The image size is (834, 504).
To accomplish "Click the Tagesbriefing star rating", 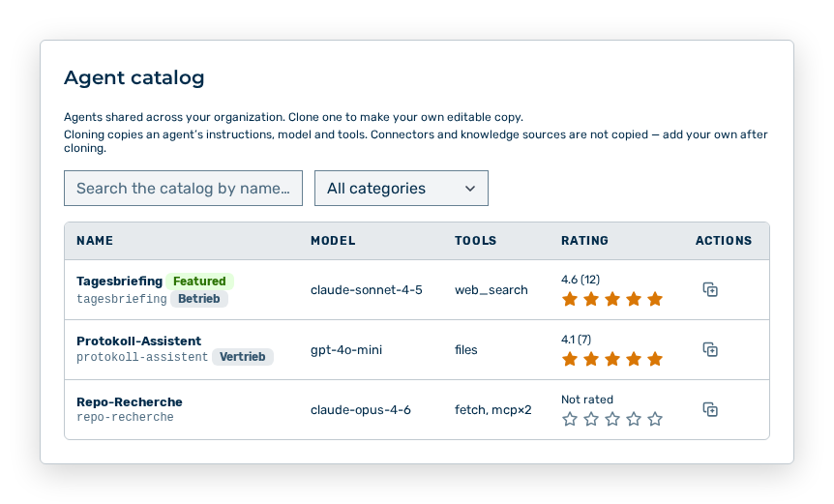I will (x=612, y=299).
